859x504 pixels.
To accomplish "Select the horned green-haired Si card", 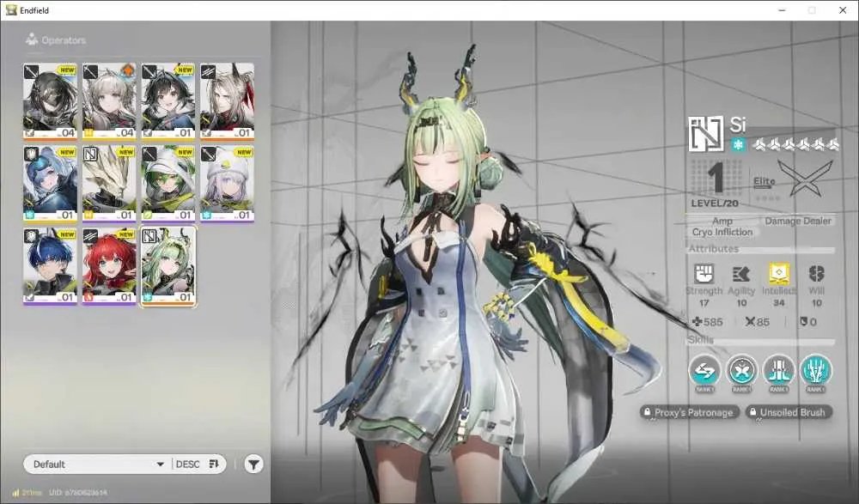I will pos(168,266).
